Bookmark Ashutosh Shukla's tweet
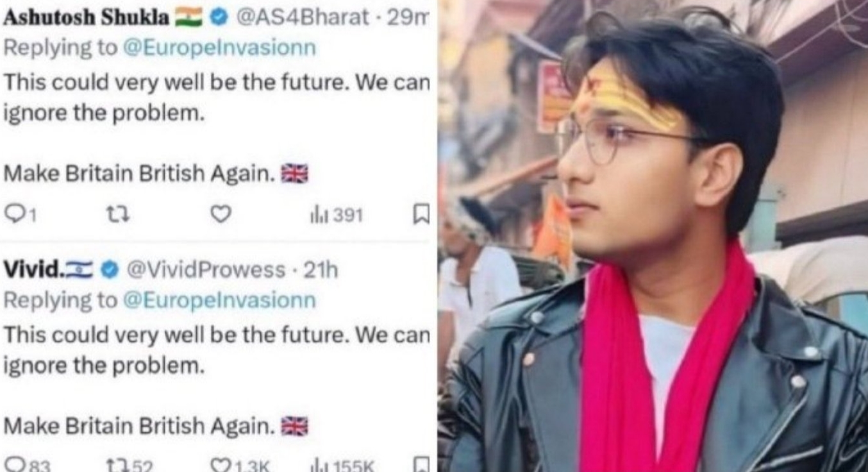The height and width of the screenshot is (472, 868). tap(420, 215)
